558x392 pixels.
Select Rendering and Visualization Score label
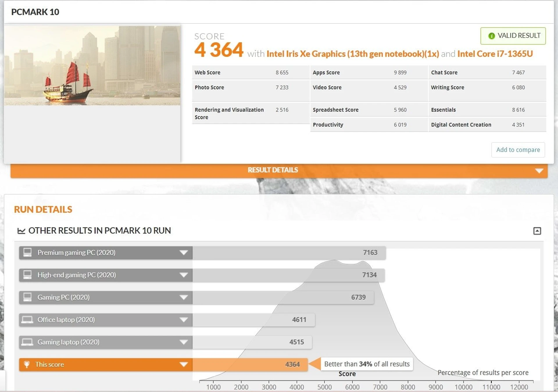(229, 113)
